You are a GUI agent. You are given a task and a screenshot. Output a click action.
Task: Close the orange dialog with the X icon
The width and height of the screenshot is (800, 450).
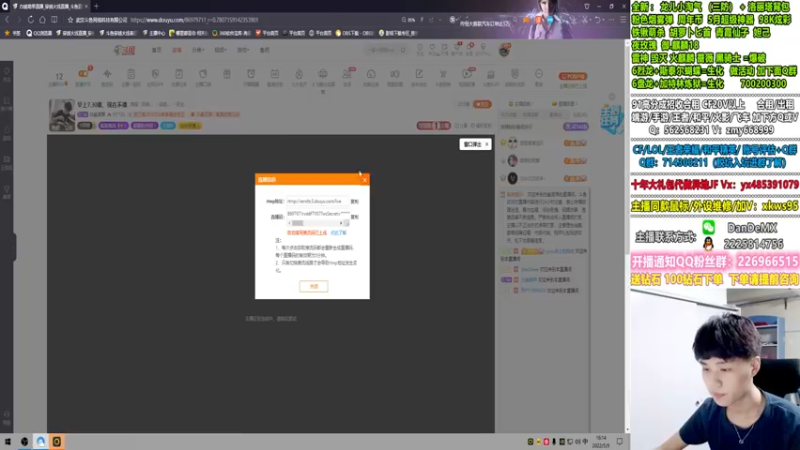tap(364, 180)
